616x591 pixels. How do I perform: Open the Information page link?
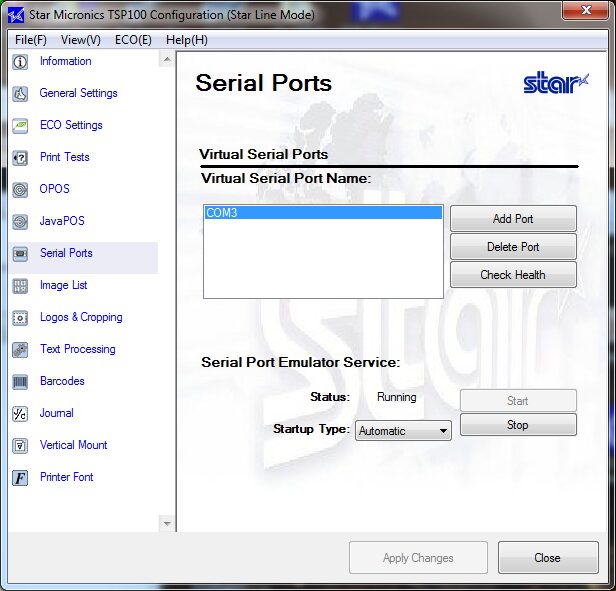click(66, 61)
